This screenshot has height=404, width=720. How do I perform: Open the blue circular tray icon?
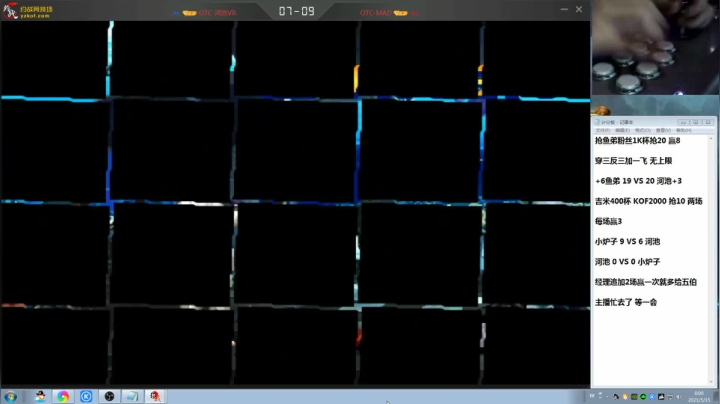652,397
